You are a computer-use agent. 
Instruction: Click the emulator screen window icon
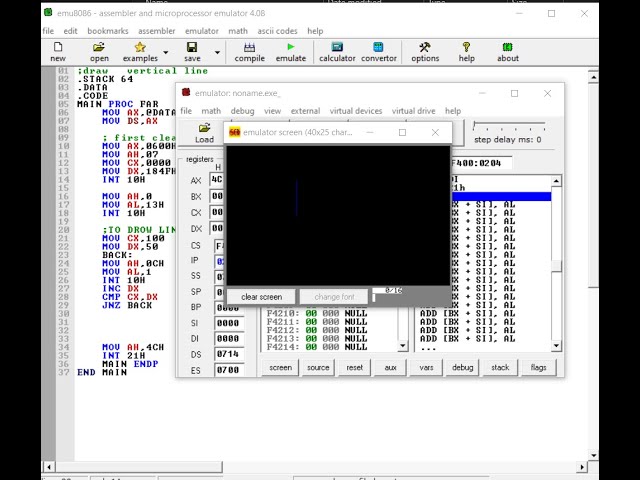point(234,132)
